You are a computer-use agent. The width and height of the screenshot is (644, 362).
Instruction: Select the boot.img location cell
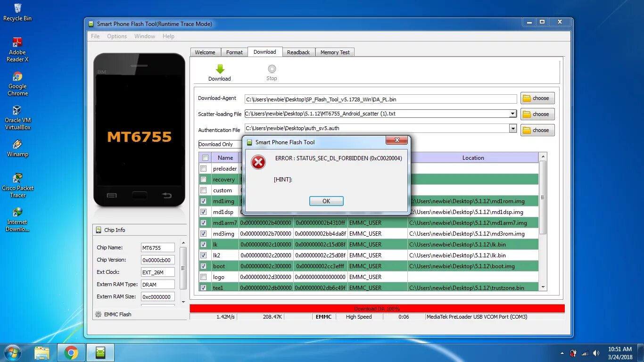tap(473, 266)
